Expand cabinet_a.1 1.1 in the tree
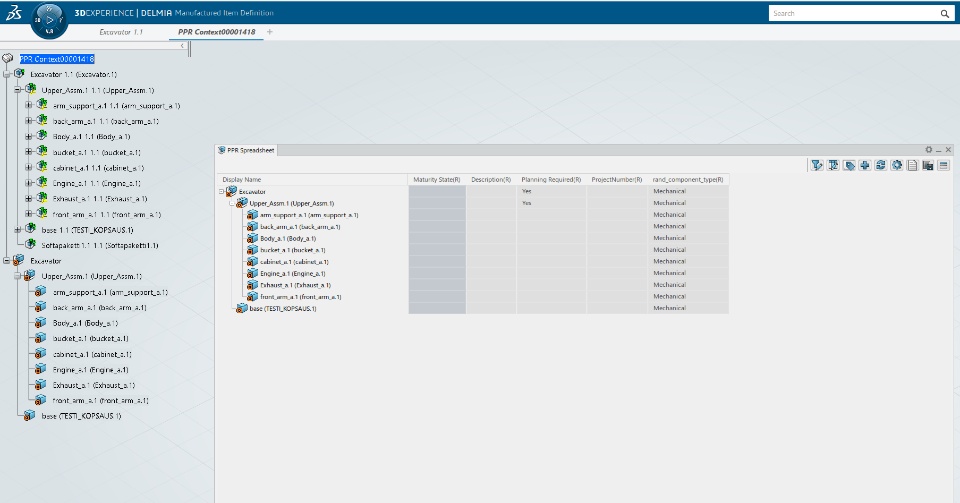 tap(28, 168)
